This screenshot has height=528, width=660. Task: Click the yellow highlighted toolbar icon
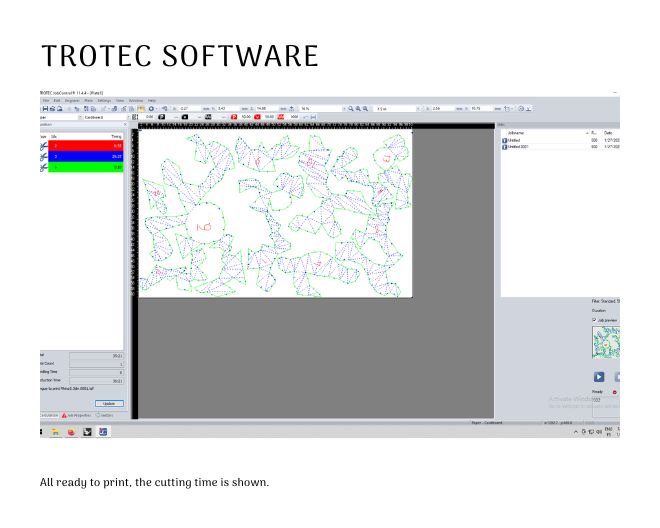tap(141, 109)
